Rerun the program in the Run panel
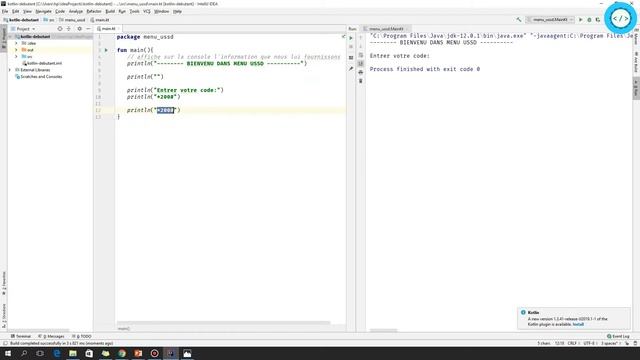640x360 pixels. [x=351, y=38]
